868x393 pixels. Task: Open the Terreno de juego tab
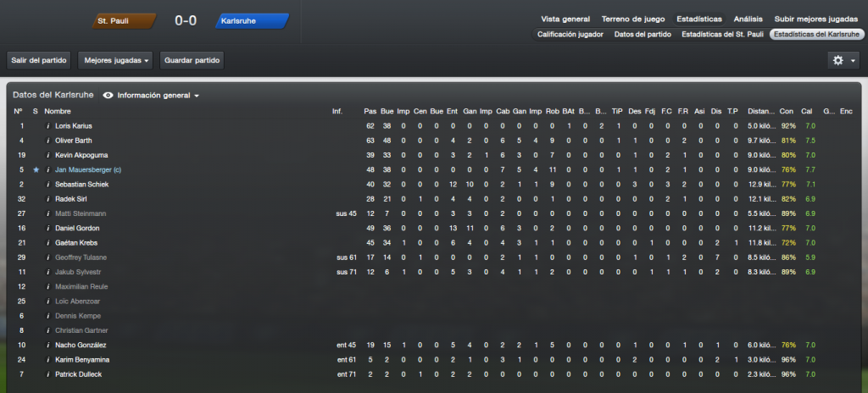[x=633, y=19]
